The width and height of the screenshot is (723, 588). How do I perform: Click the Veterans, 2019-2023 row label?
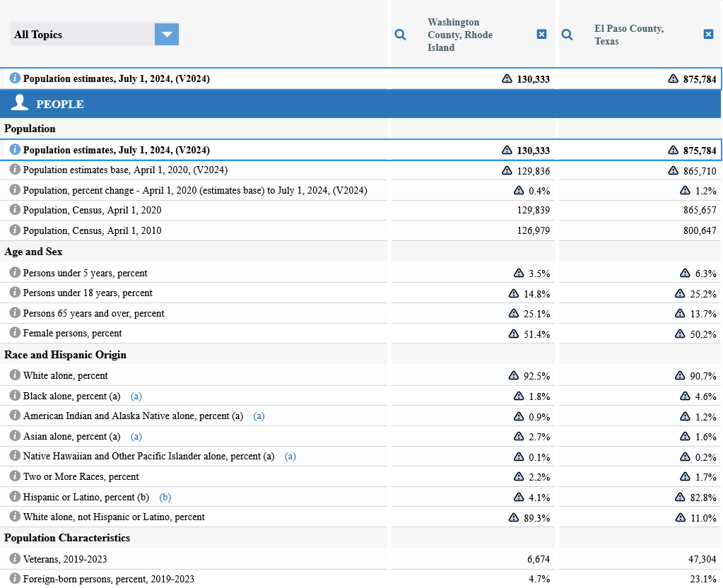[65, 560]
